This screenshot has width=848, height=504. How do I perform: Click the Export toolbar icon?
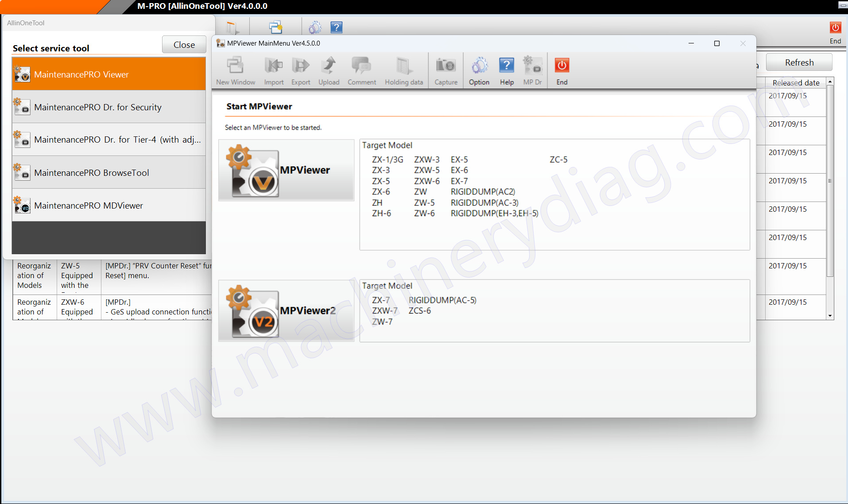[301, 71]
